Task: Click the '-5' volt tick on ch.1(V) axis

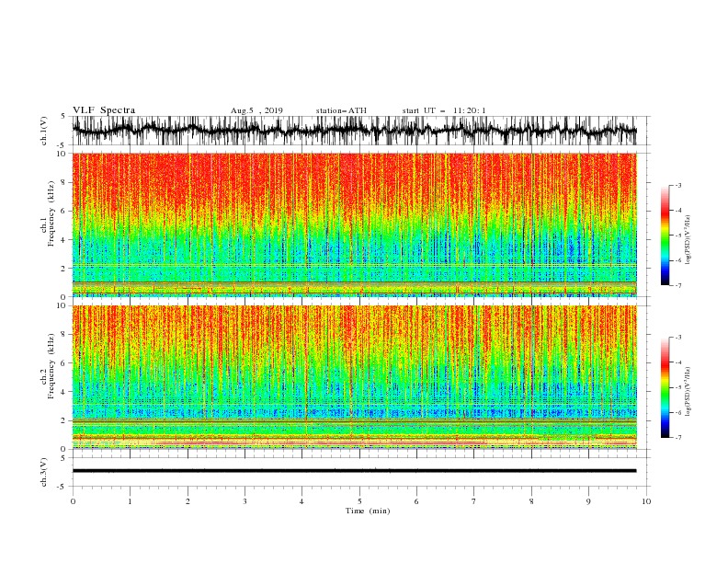Action: tap(63, 145)
